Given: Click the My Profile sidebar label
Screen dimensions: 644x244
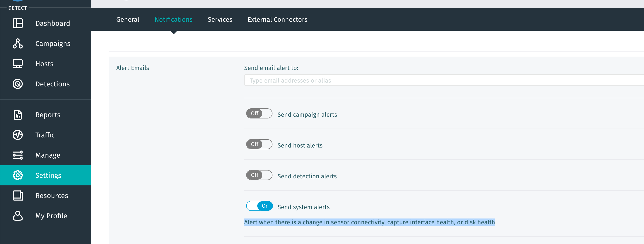Looking at the screenshot, I should click(x=51, y=216).
